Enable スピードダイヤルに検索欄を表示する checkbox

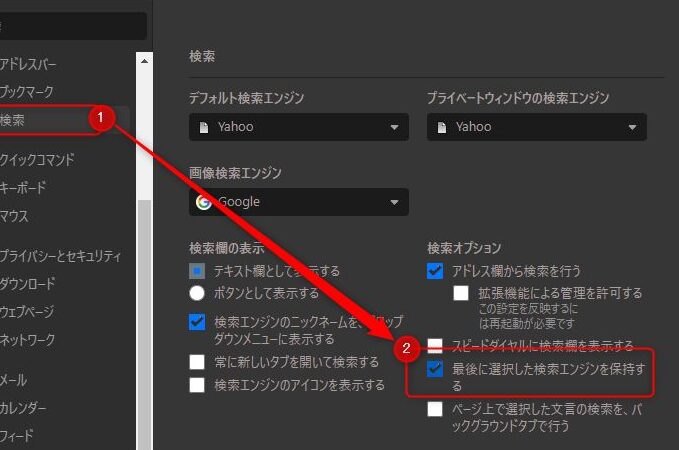(435, 346)
